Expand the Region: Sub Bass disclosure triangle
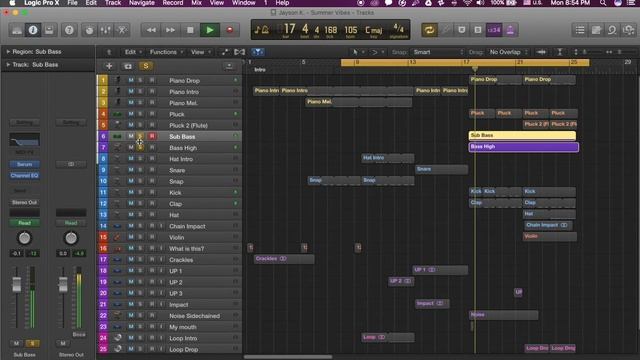Image resolution: width=640 pixels, height=360 pixels. pyautogui.click(x=8, y=51)
